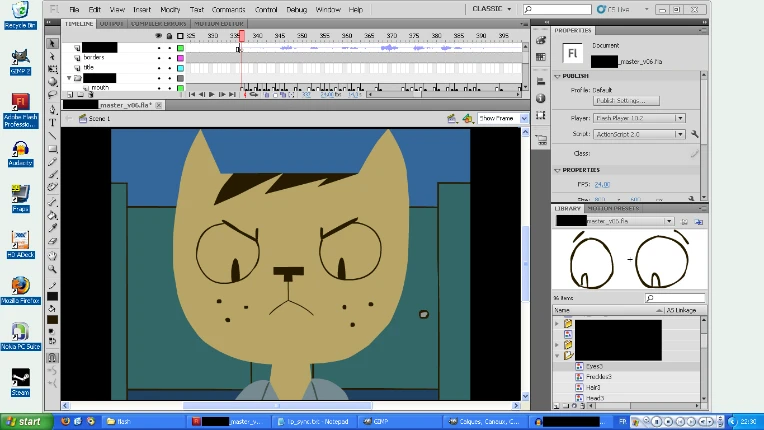Switch to the MOTION EDITOR tab

(219, 23)
